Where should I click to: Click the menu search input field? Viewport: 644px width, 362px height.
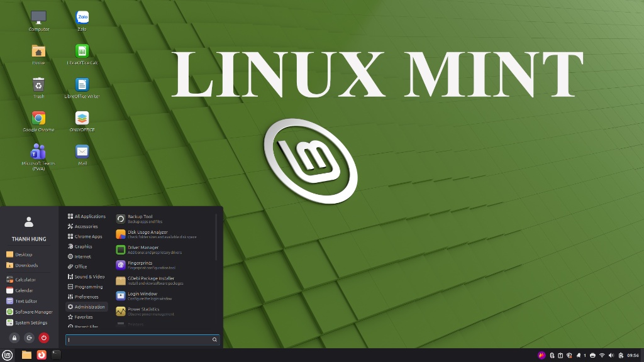pos(143,339)
